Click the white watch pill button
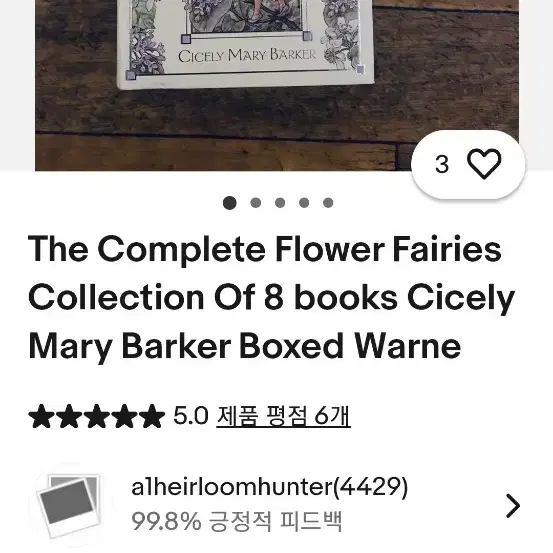The height and width of the screenshot is (553, 553). pos(468,164)
